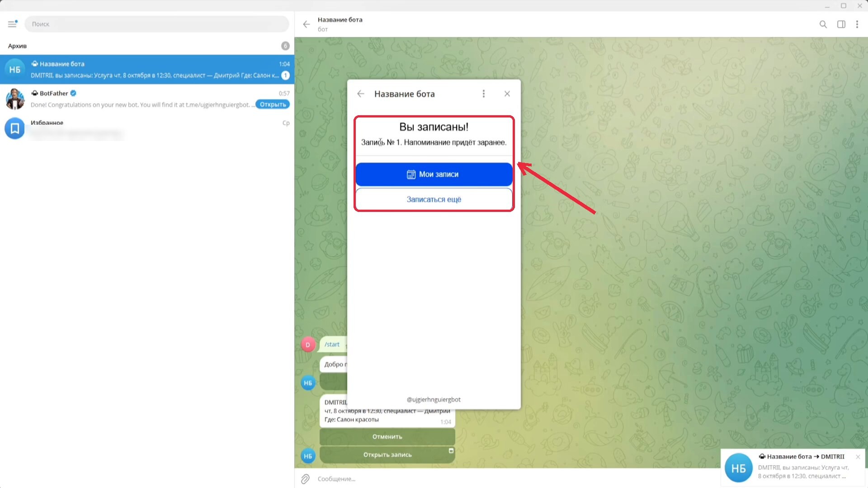Open the chat header three-dot menu
Screen dimensions: 868x488
(857, 24)
